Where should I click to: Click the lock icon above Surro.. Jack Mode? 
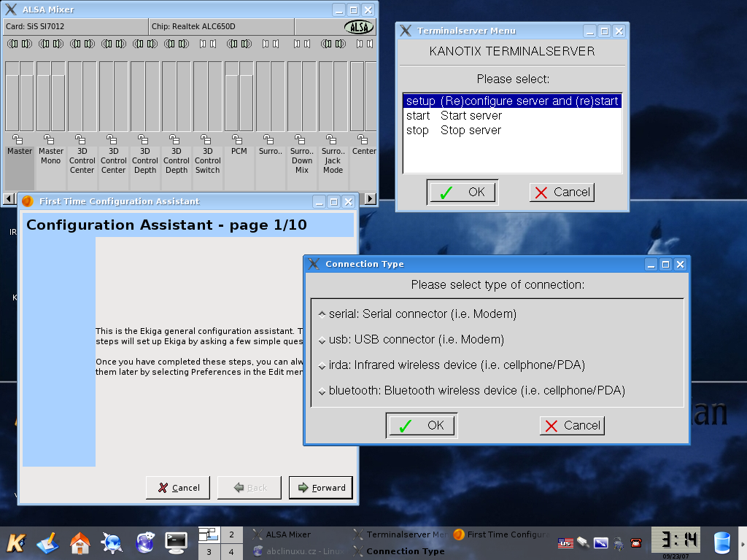point(332,139)
